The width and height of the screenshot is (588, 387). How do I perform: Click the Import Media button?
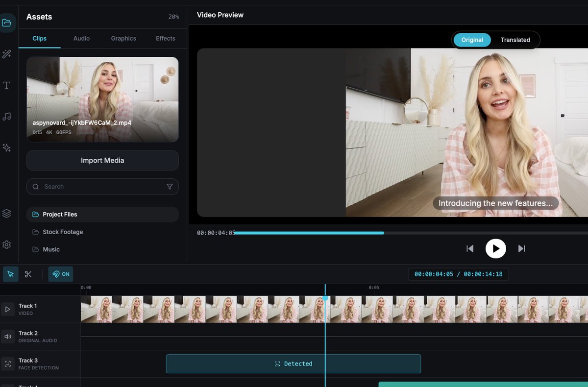102,160
